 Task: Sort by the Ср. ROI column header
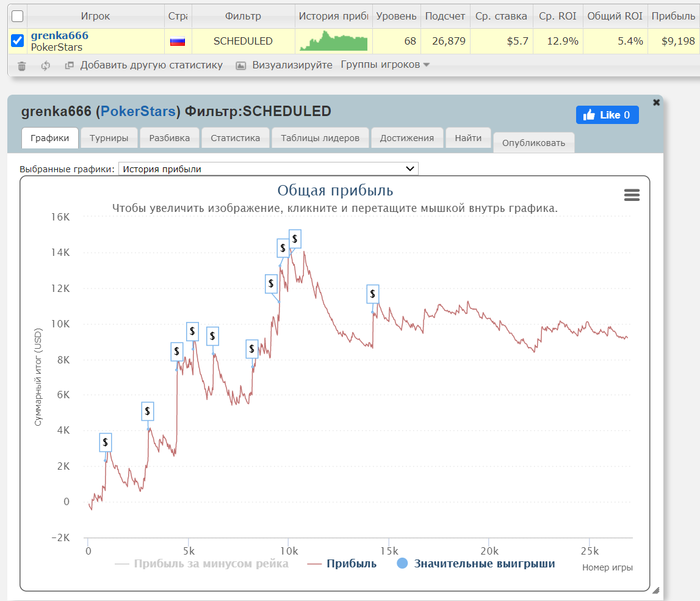[x=558, y=16]
